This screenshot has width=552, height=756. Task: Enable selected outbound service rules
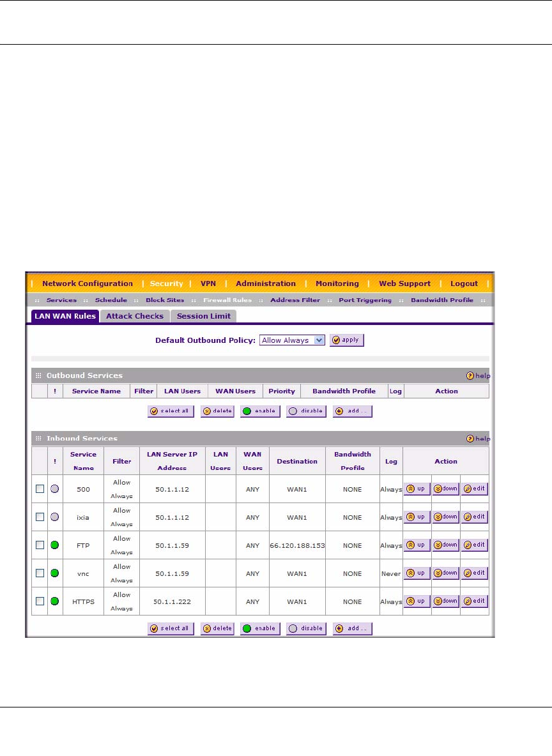click(260, 411)
